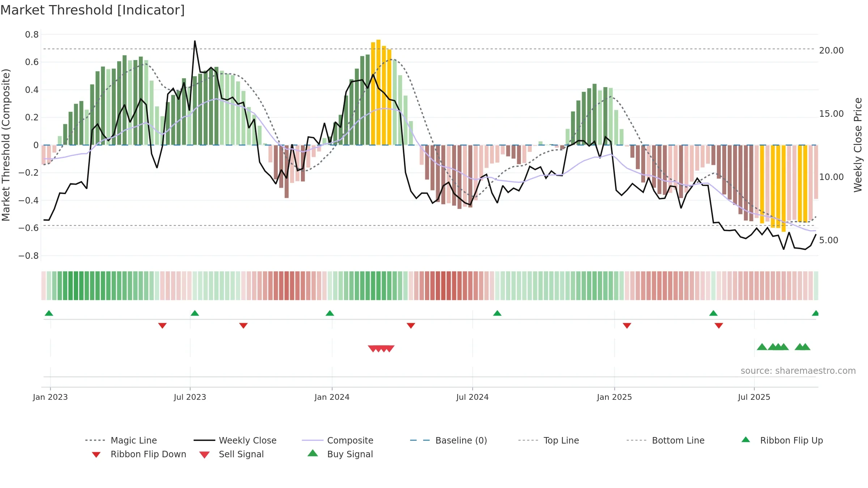Toggle Buy Signal legend entry

click(340, 454)
